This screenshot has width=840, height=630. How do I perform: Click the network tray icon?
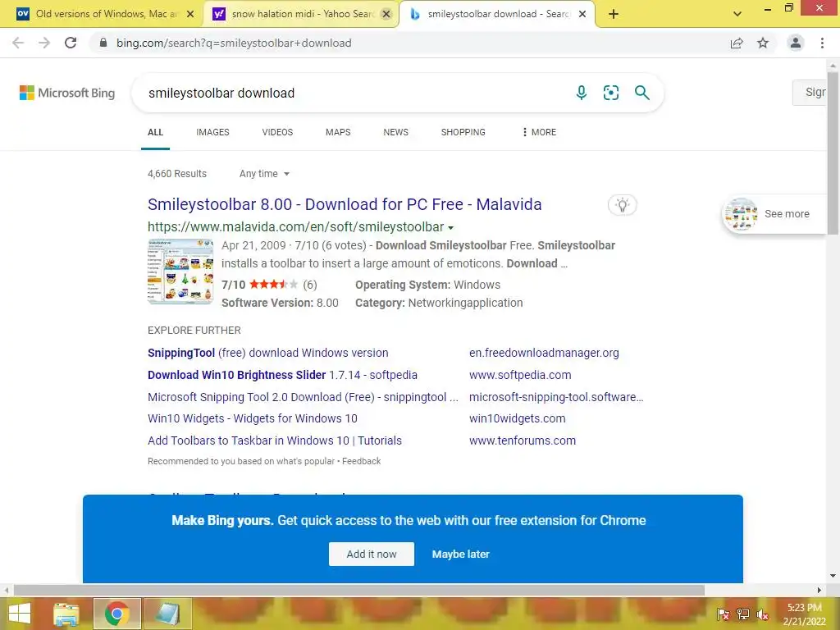pos(743,614)
